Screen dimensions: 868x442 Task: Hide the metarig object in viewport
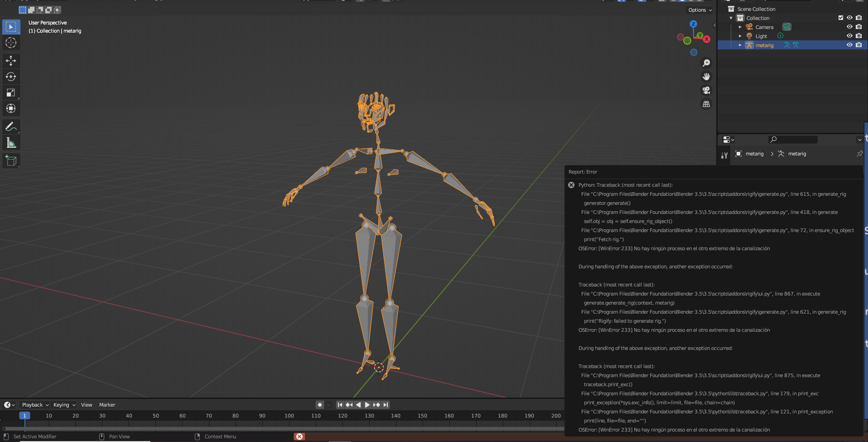pos(849,45)
